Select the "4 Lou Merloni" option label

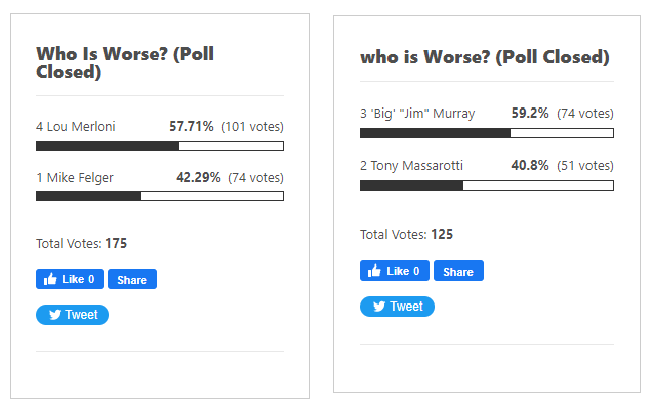[76, 127]
